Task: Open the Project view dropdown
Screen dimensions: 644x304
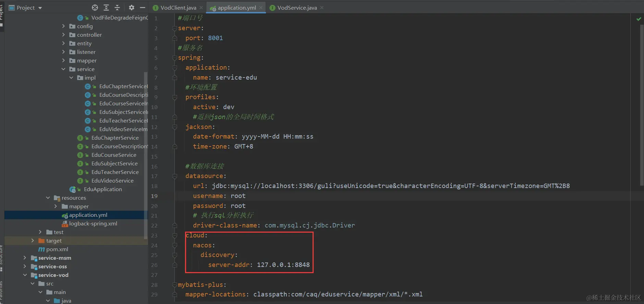Action: click(40, 8)
